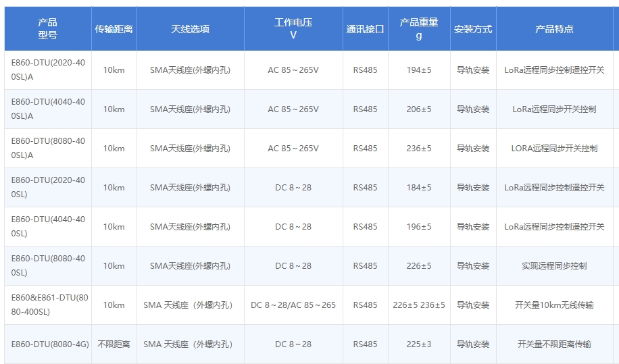Click the 产品特点 column header
Image resolution: width=619 pixels, height=364 pixels.
(x=554, y=29)
